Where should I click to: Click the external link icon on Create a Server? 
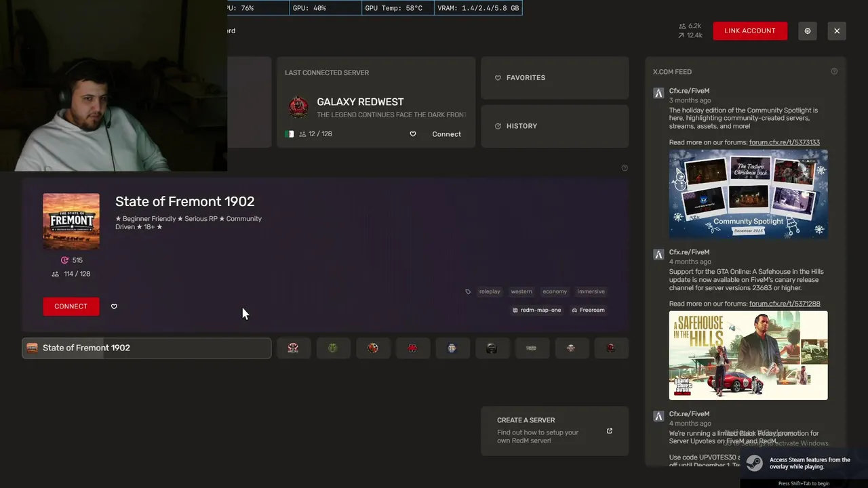pyautogui.click(x=609, y=431)
